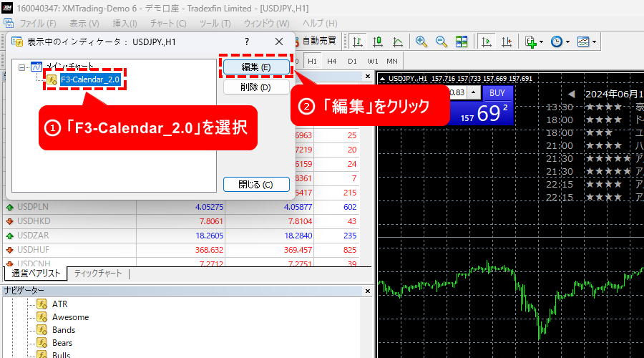The image size is (644, 358).
Task: Click the tile windows icon
Action: [x=462, y=42]
